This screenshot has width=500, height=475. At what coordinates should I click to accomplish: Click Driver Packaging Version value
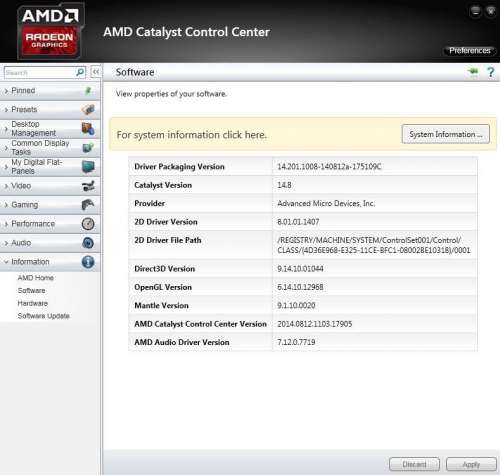[x=329, y=166]
